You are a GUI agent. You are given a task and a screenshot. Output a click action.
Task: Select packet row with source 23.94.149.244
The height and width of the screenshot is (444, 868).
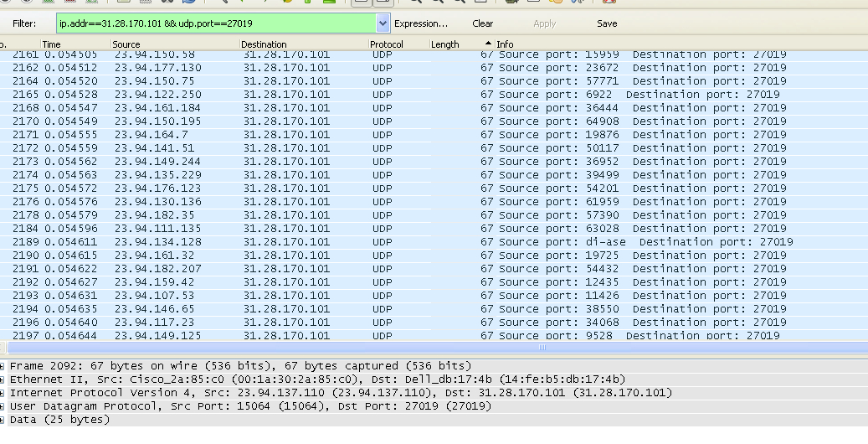(434, 162)
